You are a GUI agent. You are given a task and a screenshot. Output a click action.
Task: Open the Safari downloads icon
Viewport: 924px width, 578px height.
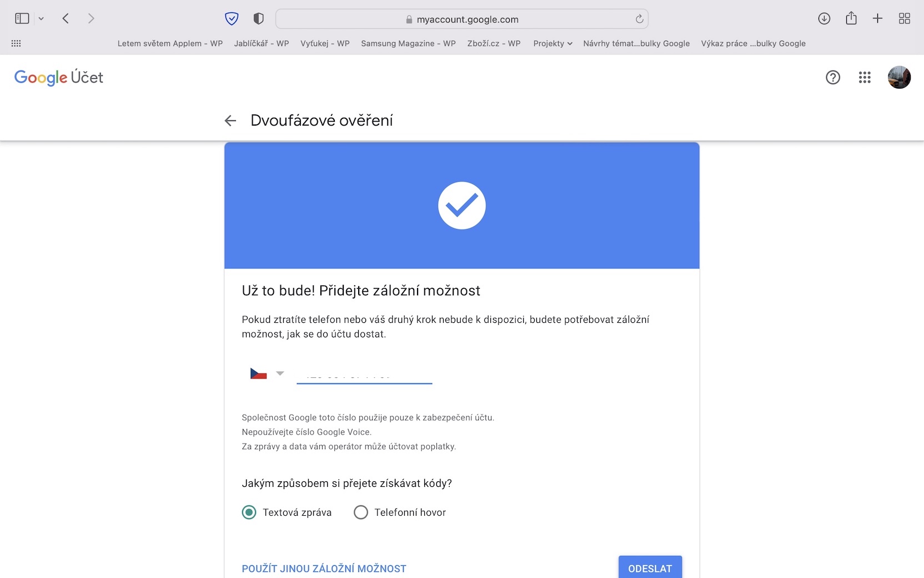pyautogui.click(x=824, y=19)
